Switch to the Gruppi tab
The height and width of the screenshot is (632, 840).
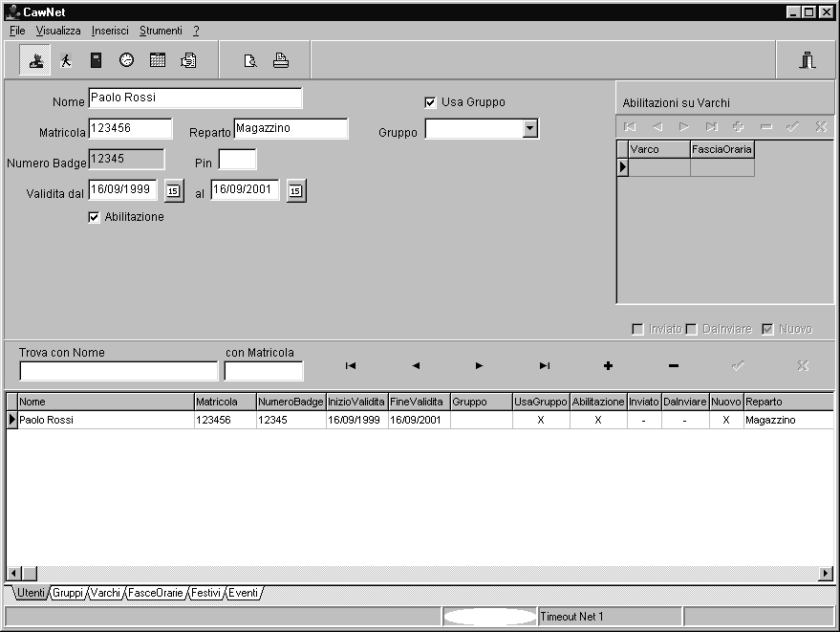[x=68, y=593]
